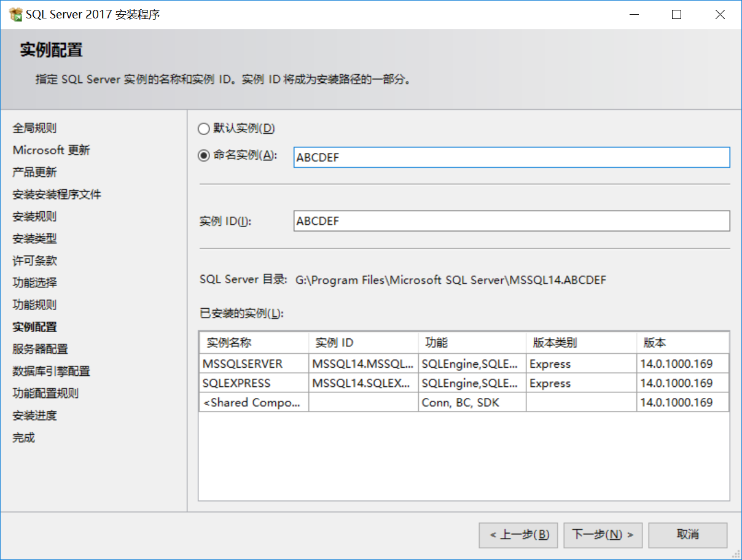Screen dimensions: 742x560
Task: Select 安装安装程序文件 step in sidebar
Action: point(57,195)
